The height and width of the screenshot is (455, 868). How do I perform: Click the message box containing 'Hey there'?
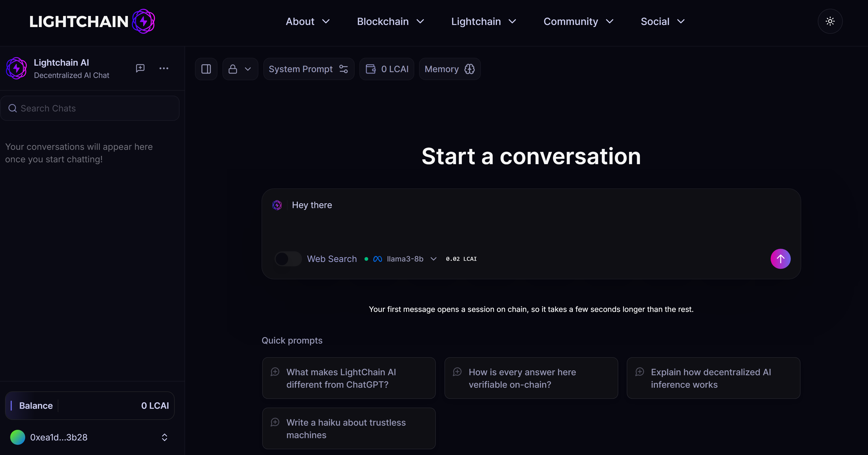tap(531, 233)
